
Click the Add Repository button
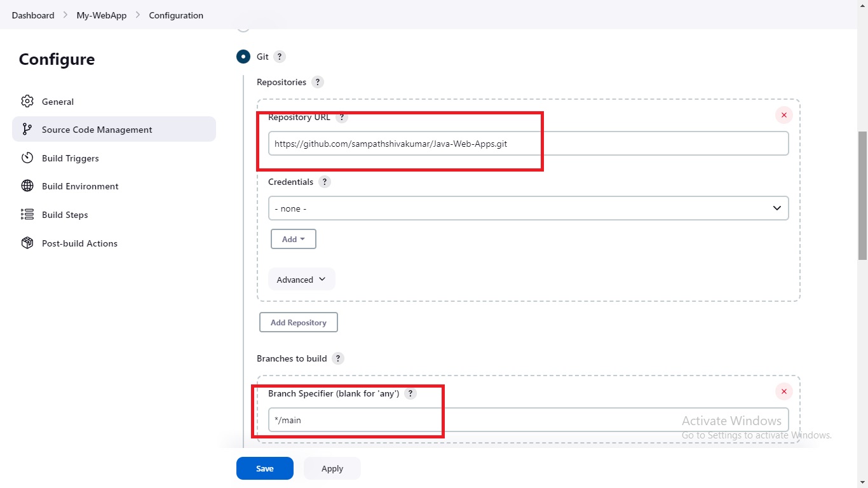pos(299,322)
